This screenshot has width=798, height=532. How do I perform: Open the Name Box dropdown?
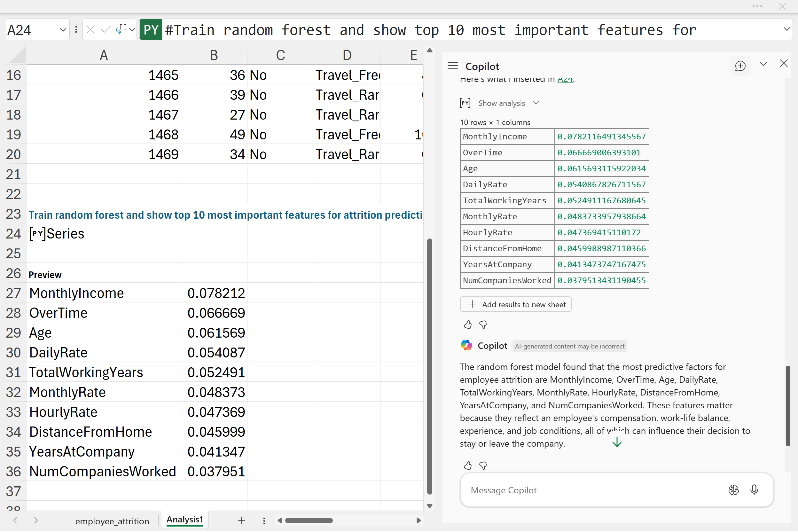[x=63, y=30]
